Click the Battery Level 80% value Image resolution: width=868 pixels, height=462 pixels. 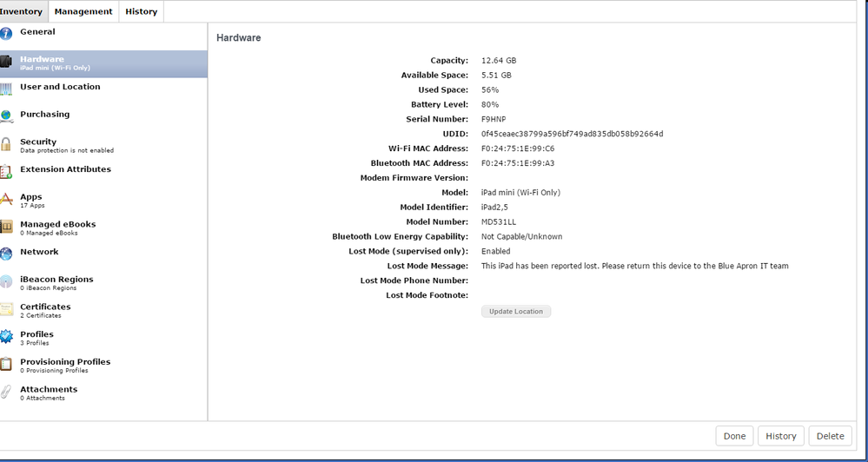coord(490,104)
